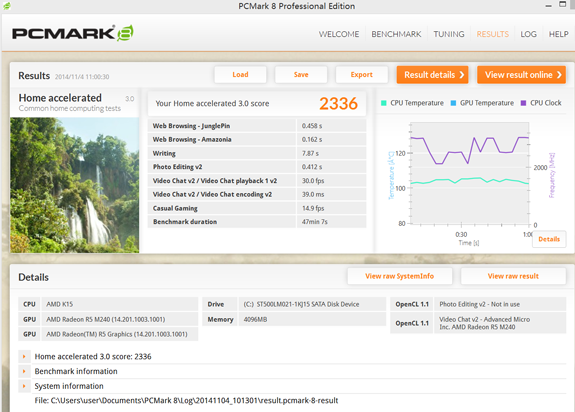Expand System information section
The image size is (575, 412).
(x=24, y=386)
